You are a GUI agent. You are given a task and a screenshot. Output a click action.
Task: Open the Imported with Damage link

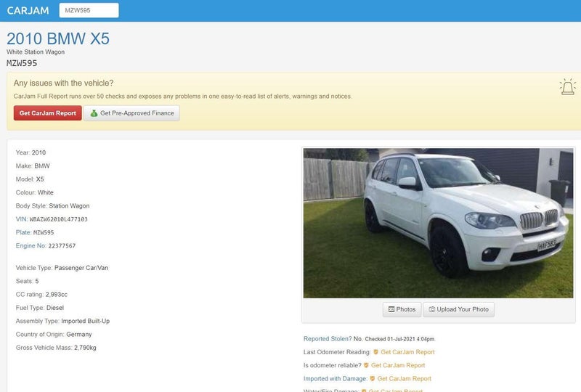pos(336,379)
